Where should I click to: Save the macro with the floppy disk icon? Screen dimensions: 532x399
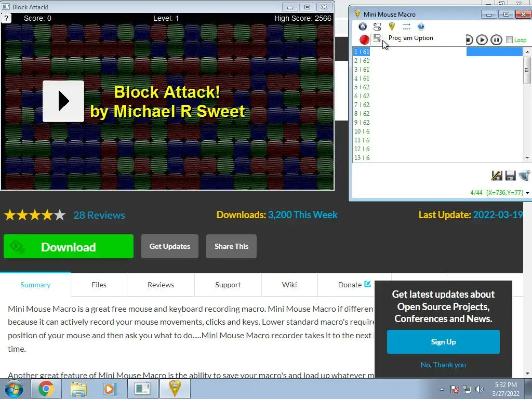pyautogui.click(x=510, y=176)
